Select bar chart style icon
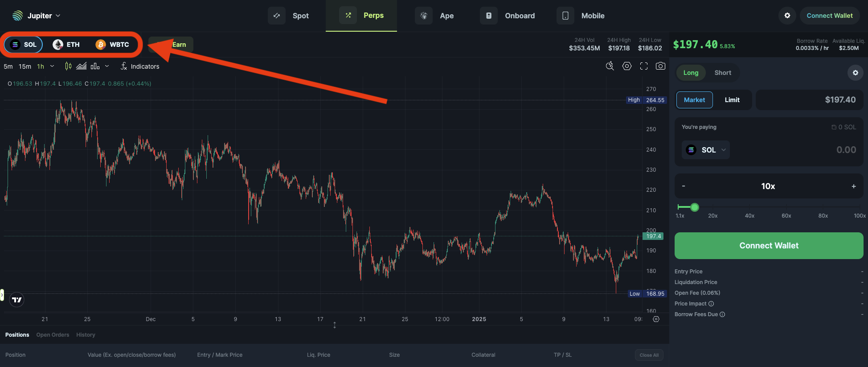This screenshot has width=868, height=367. [x=95, y=66]
